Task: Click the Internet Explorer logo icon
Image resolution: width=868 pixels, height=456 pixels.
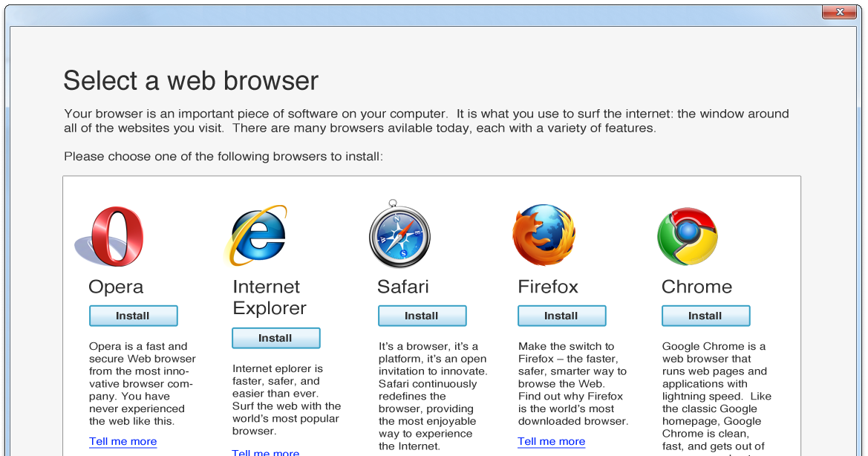Action: click(x=256, y=235)
